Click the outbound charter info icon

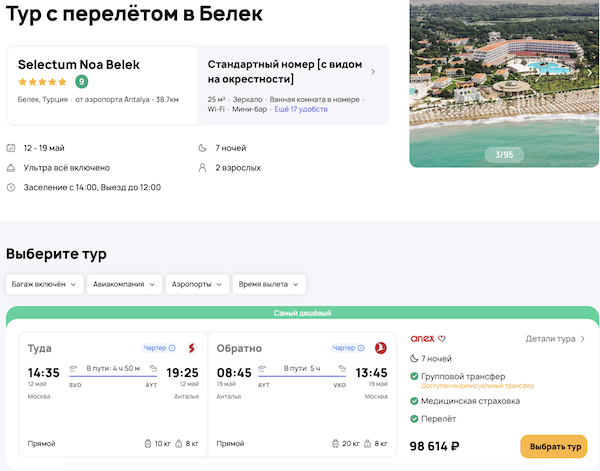[x=172, y=348]
